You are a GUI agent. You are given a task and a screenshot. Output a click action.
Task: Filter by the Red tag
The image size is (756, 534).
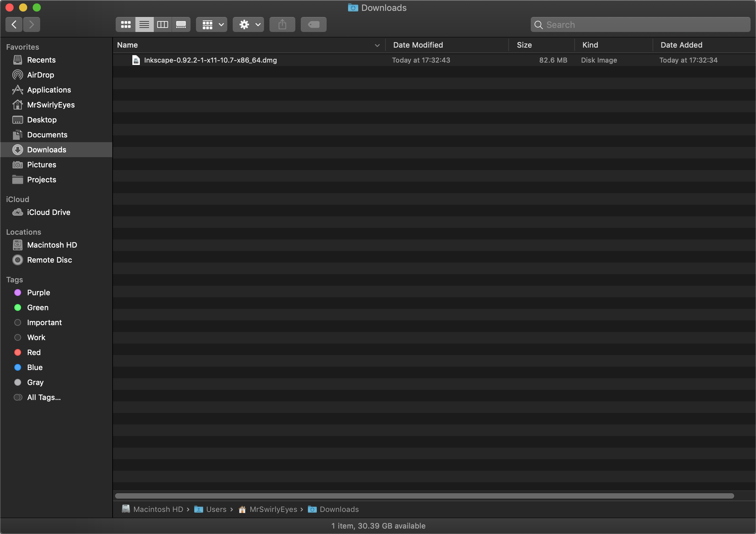click(34, 352)
